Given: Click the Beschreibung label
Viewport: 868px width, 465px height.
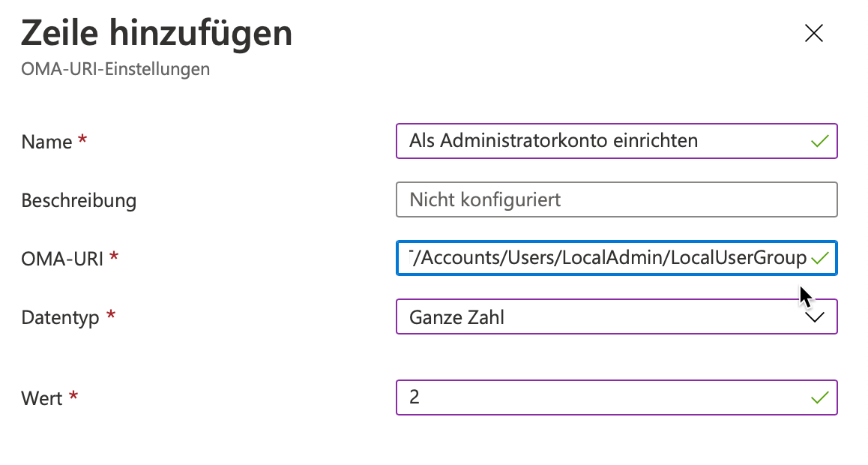Looking at the screenshot, I should click(x=79, y=200).
